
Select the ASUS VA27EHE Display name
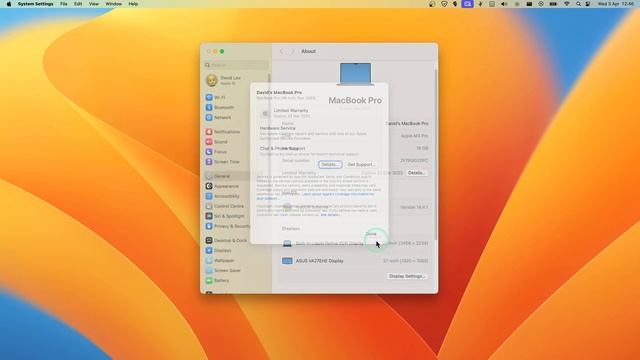[x=320, y=261]
